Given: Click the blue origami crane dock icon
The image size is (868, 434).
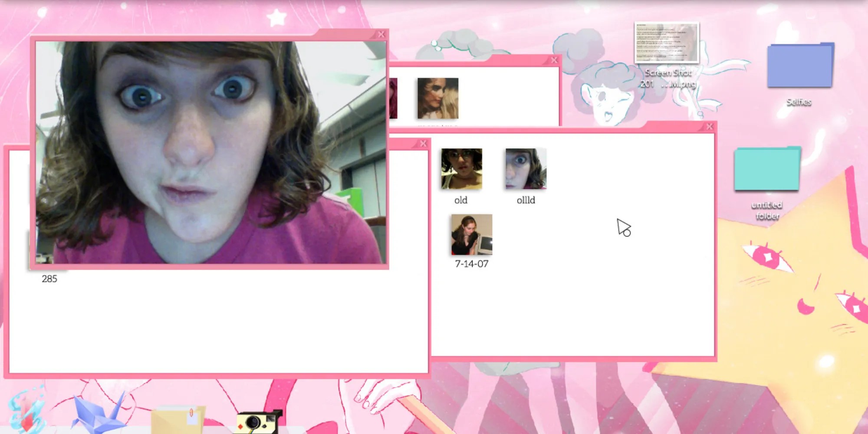Looking at the screenshot, I should [100, 412].
